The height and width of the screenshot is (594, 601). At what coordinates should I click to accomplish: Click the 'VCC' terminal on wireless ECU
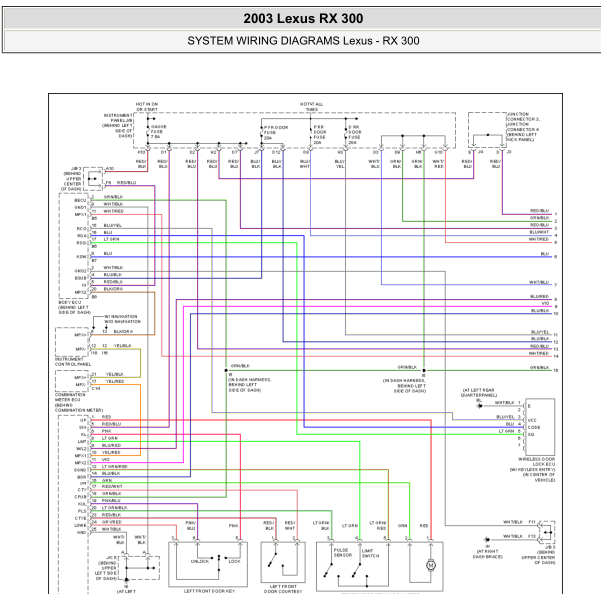[532, 420]
